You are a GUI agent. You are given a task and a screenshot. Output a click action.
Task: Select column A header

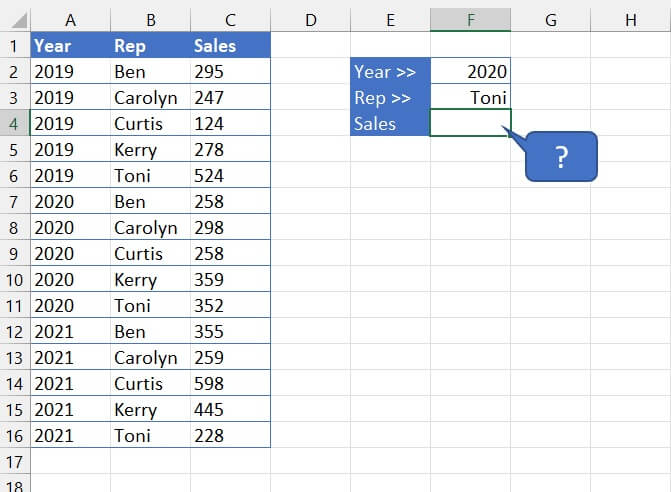click(70, 20)
